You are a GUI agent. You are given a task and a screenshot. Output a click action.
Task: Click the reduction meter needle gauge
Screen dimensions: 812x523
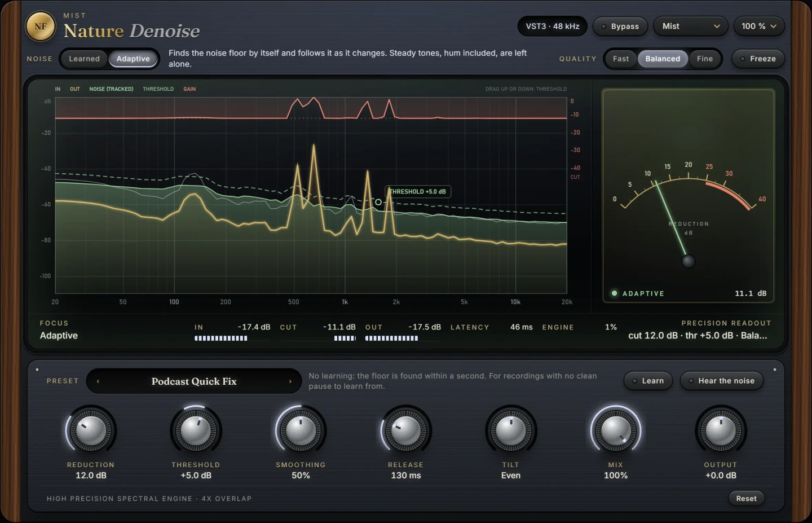[x=689, y=196]
